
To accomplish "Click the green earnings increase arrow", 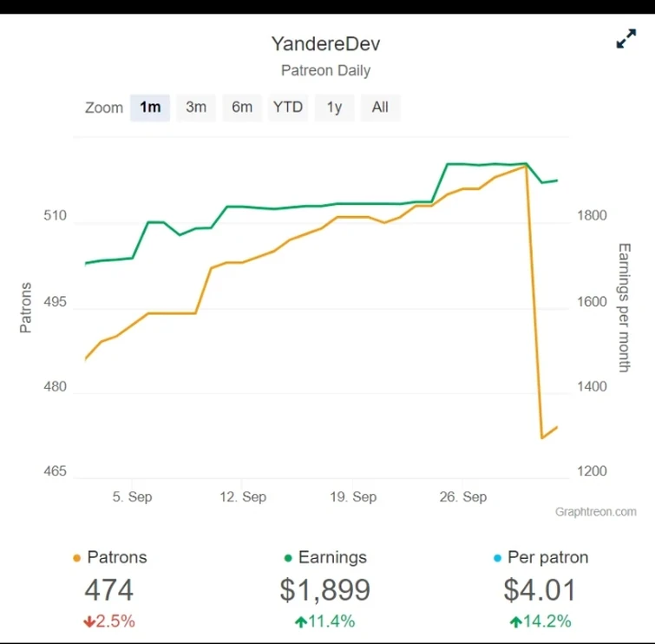I will click(300, 621).
